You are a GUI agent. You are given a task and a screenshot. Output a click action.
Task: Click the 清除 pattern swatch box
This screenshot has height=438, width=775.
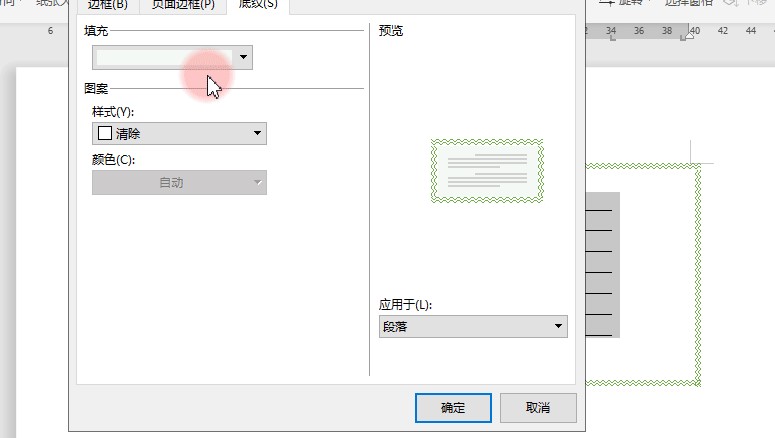(x=105, y=133)
